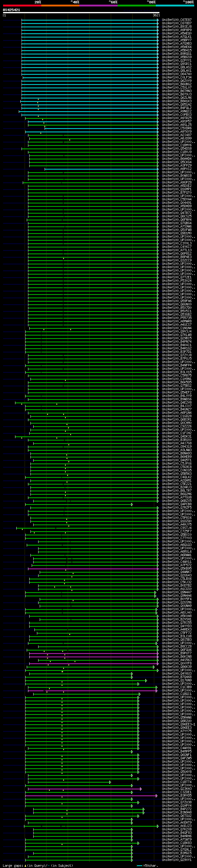Screen dimensions: 197x868
Task: Click the label UniRef100_Q4PCB8
Action: click(x=177, y=504)
